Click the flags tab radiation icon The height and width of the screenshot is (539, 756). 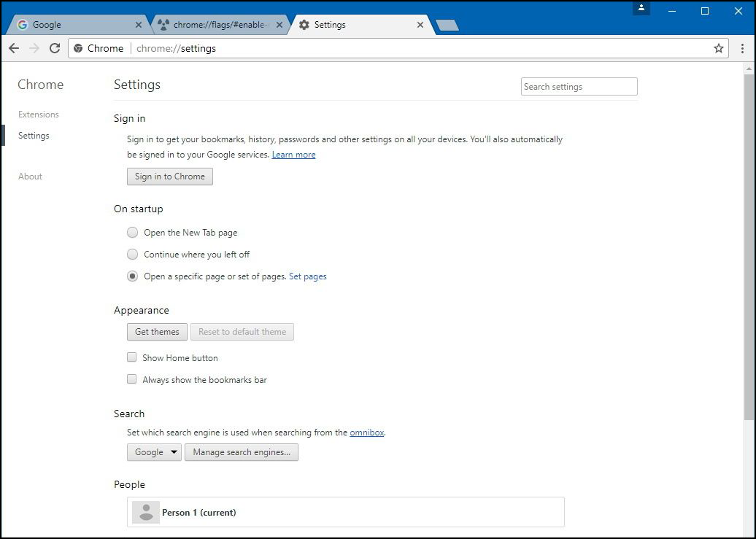163,25
